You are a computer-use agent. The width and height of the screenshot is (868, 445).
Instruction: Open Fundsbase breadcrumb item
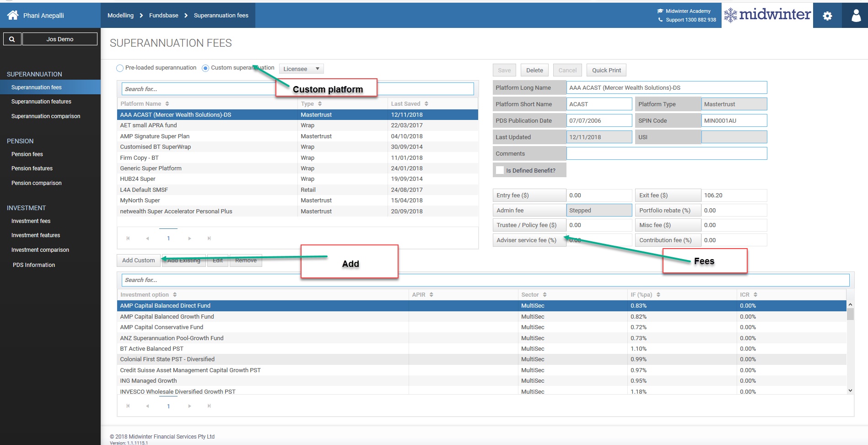[x=163, y=15]
